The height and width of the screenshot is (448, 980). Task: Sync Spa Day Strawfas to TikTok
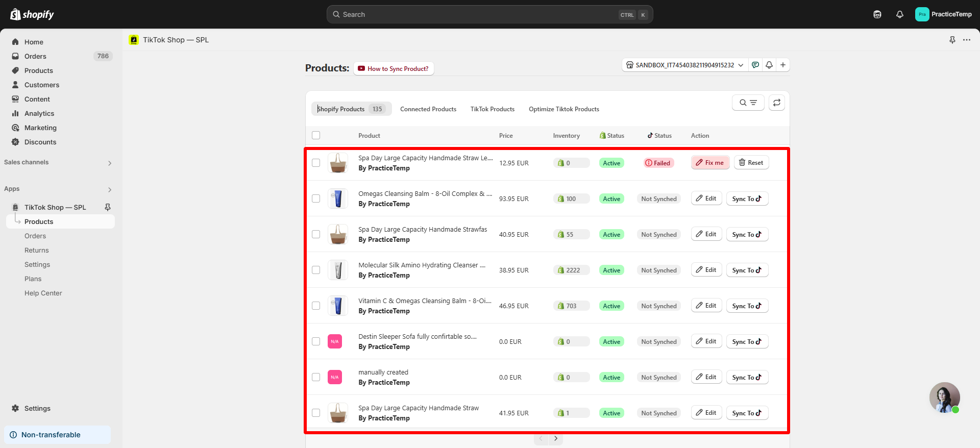pos(747,234)
